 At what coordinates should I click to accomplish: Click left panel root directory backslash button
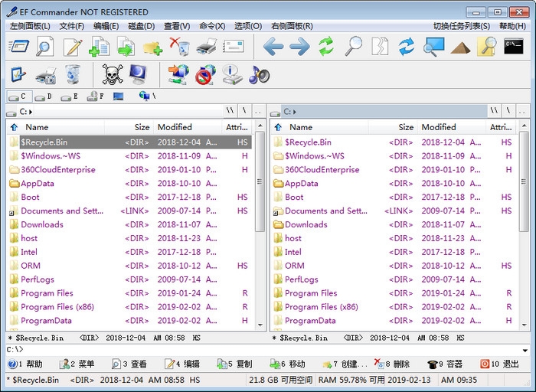coord(244,111)
